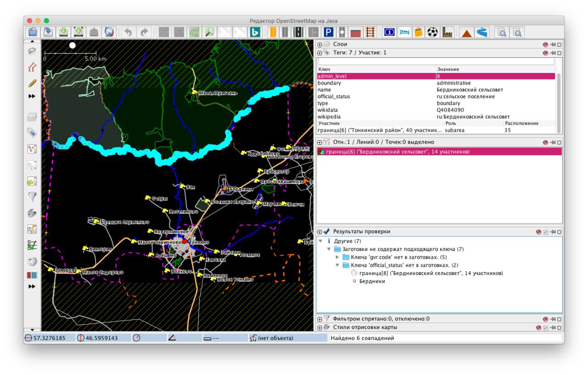Click the first preset search magnifier icon
This screenshot has width=588, height=375.
pyautogui.click(x=502, y=32)
